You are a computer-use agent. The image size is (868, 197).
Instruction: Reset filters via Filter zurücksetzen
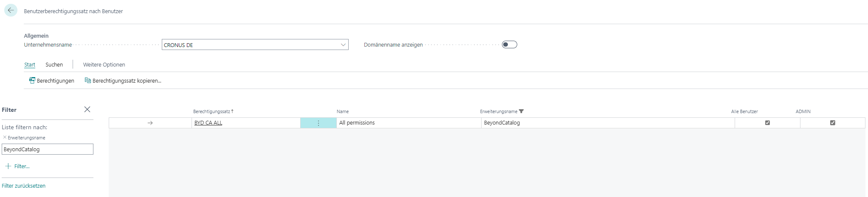coord(24,186)
